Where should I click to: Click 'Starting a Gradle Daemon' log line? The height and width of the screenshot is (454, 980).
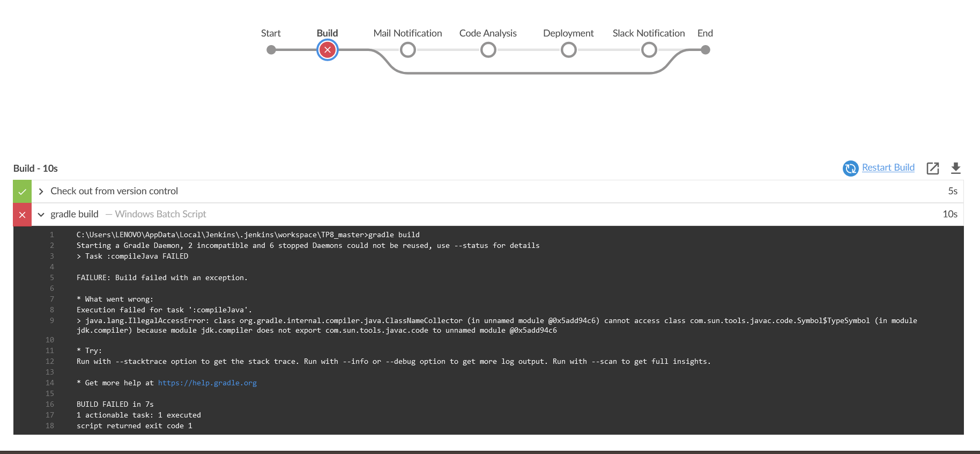coord(308,245)
